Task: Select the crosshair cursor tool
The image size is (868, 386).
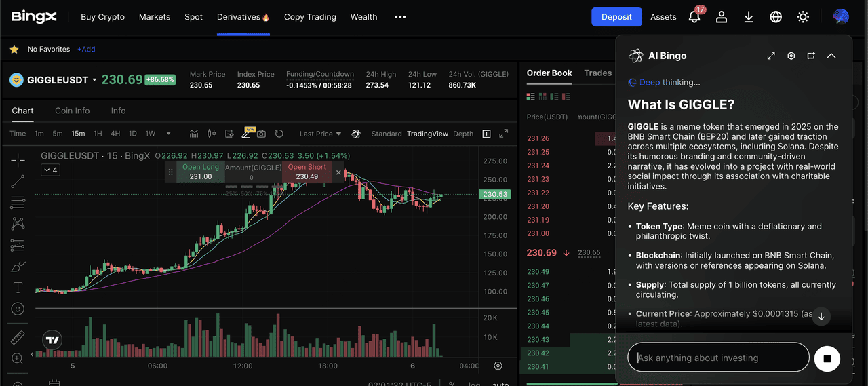Action: click(18, 160)
